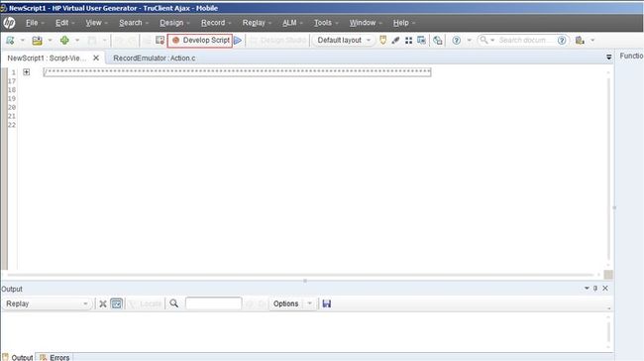Close the Output pane

tap(605, 289)
